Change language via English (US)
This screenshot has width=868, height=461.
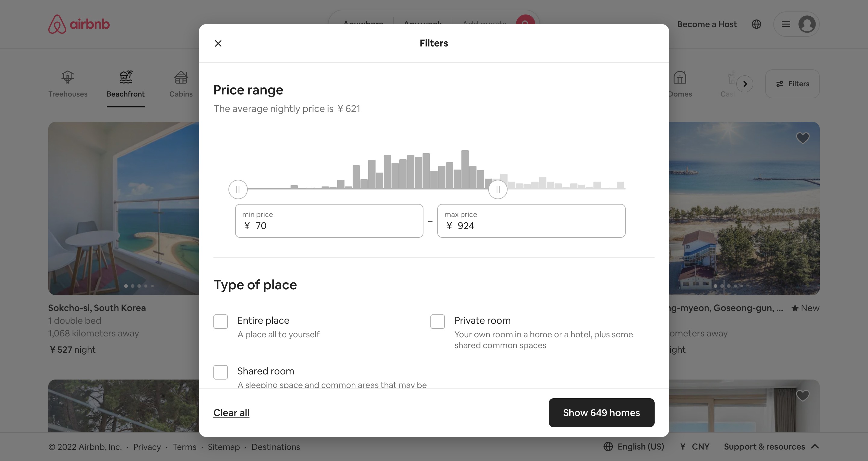[634, 447]
